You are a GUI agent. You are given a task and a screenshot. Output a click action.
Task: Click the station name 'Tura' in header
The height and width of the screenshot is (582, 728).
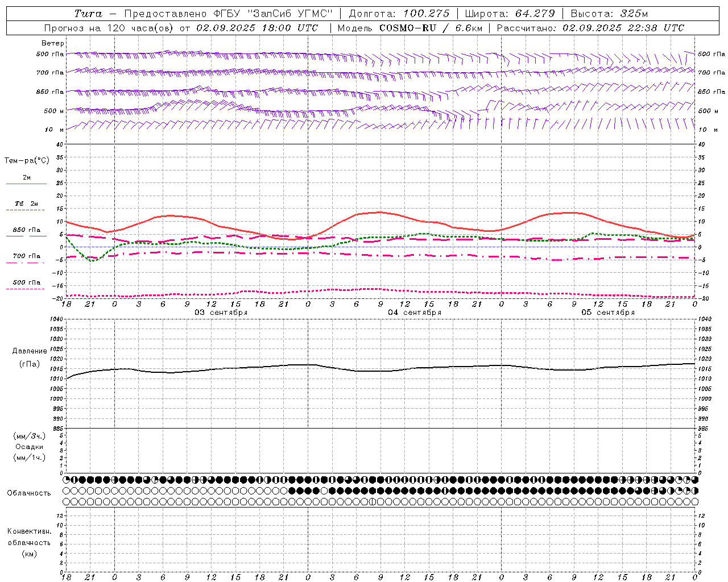click(88, 14)
